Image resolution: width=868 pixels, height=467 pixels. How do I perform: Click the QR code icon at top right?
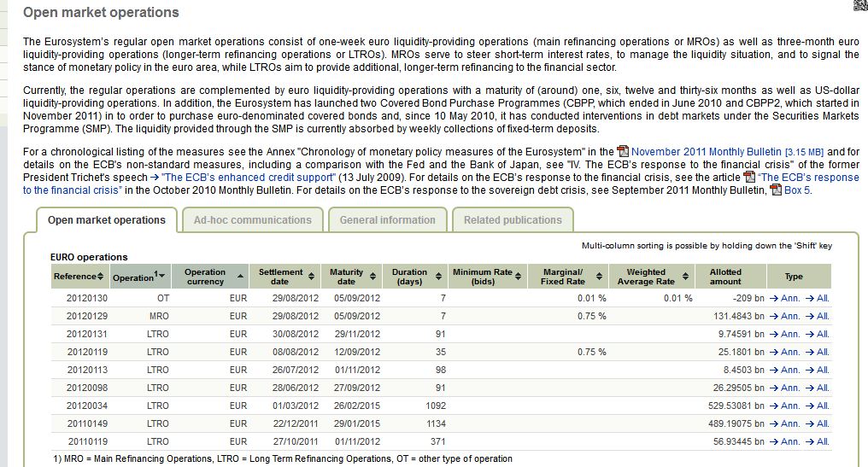(x=859, y=6)
